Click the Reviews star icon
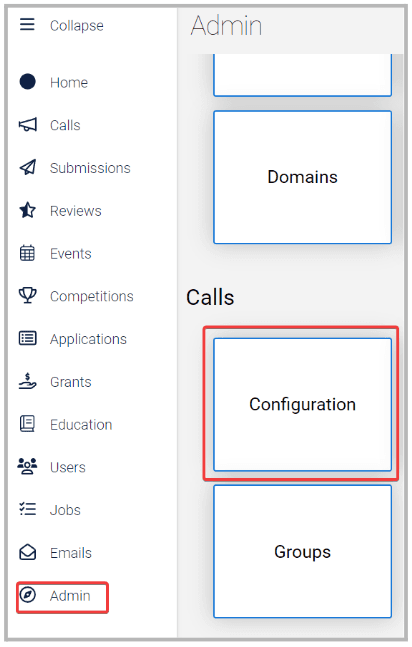Image resolution: width=412 pixels, height=647 pixels. click(27, 210)
